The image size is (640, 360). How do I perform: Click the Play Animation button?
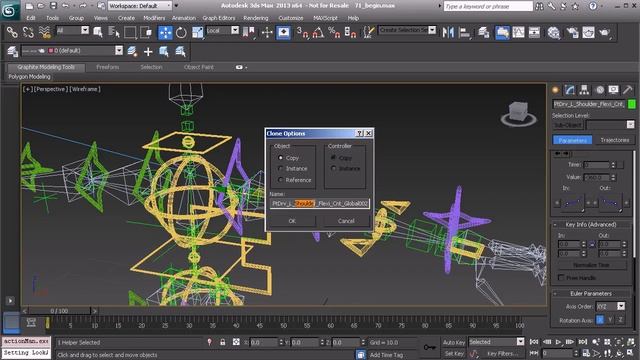tap(558, 342)
